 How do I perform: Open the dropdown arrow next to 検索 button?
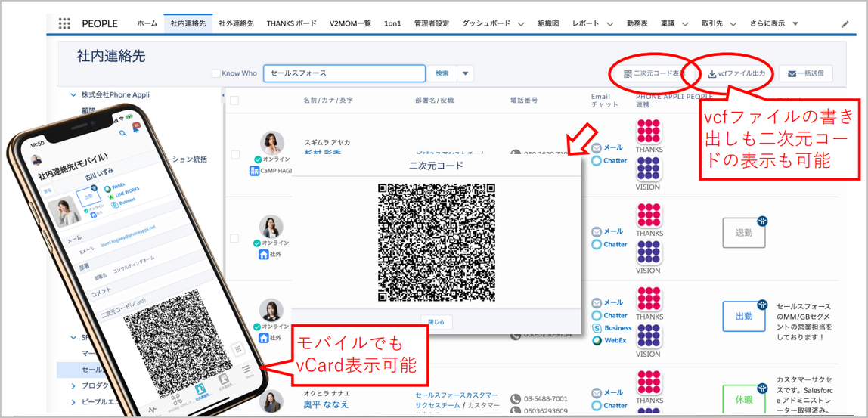pos(467,73)
